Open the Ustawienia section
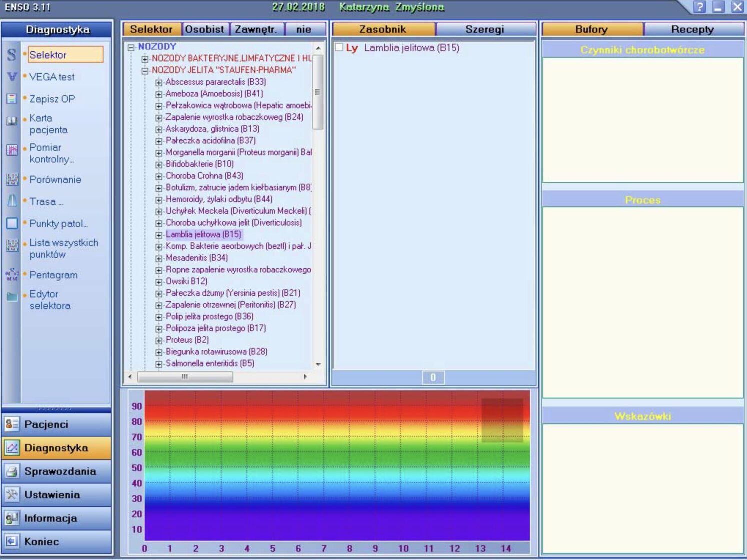The height and width of the screenshot is (560, 747). pos(56,495)
